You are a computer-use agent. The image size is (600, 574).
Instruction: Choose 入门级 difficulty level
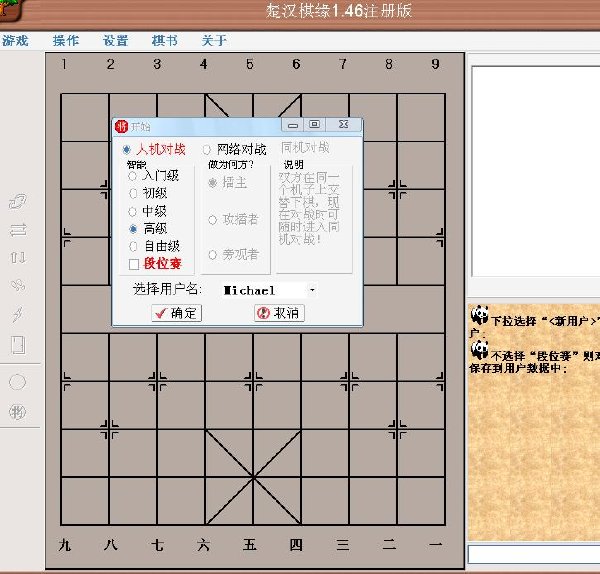coord(133,176)
